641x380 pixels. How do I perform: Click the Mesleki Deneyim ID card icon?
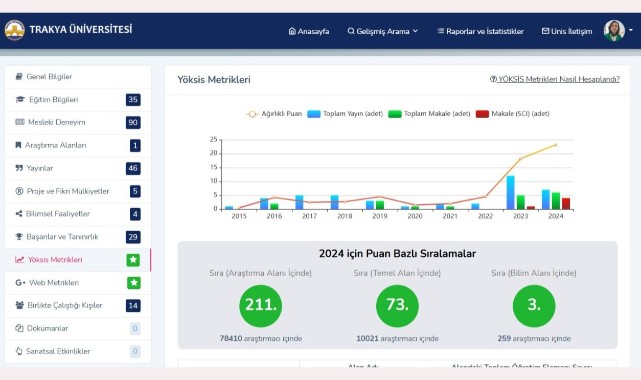pyautogui.click(x=20, y=122)
